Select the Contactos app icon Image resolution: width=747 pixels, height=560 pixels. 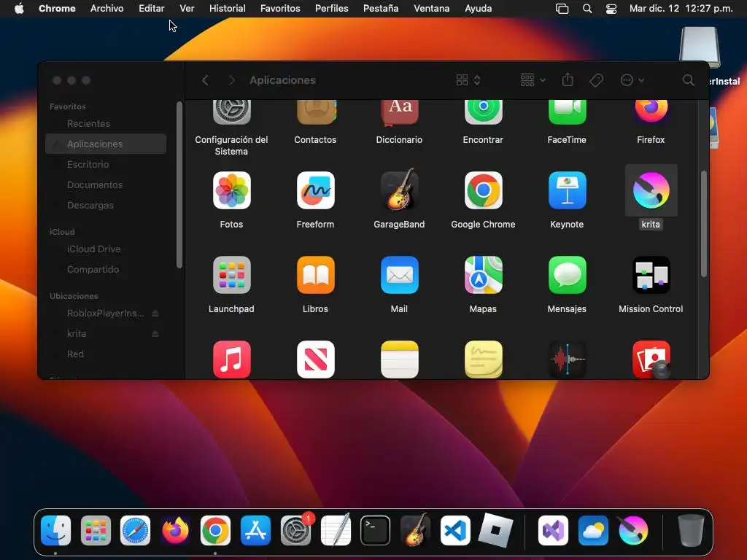tap(315, 112)
